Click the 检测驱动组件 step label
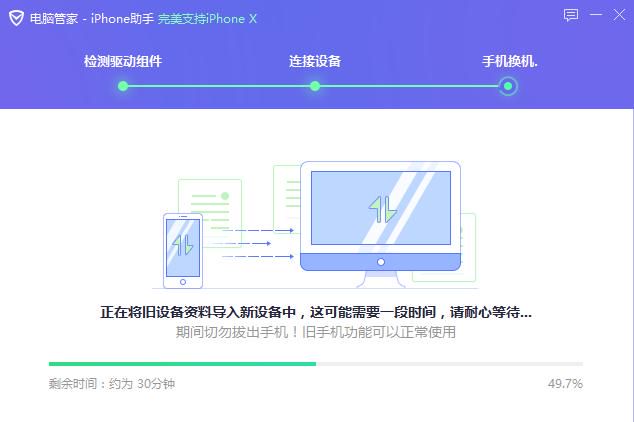This screenshot has width=634, height=422. click(123, 61)
